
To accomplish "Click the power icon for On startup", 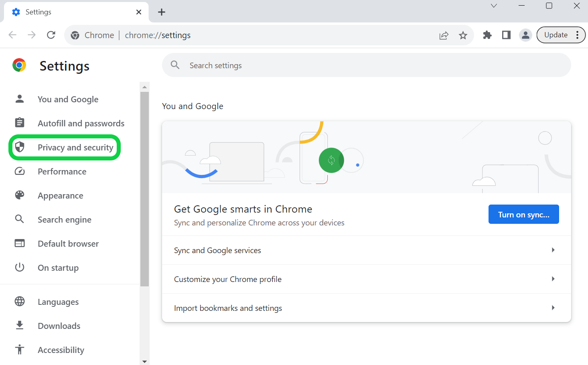I will pyautogui.click(x=20, y=267).
